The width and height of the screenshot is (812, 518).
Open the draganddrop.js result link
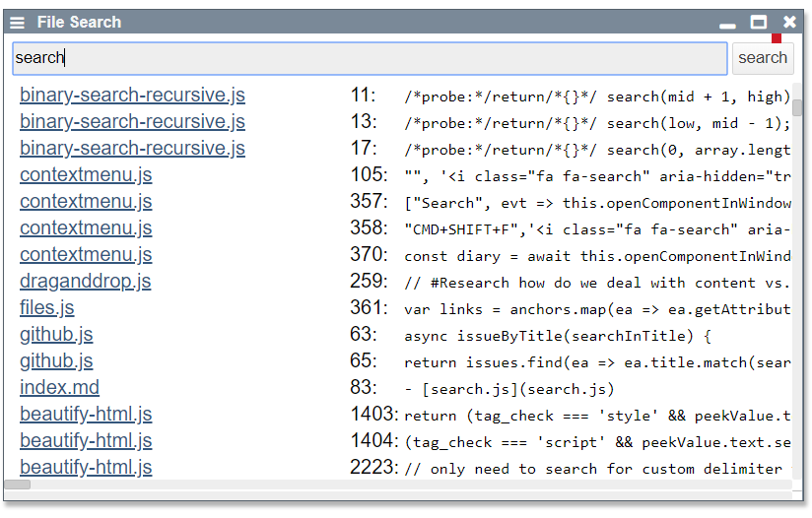[85, 282]
